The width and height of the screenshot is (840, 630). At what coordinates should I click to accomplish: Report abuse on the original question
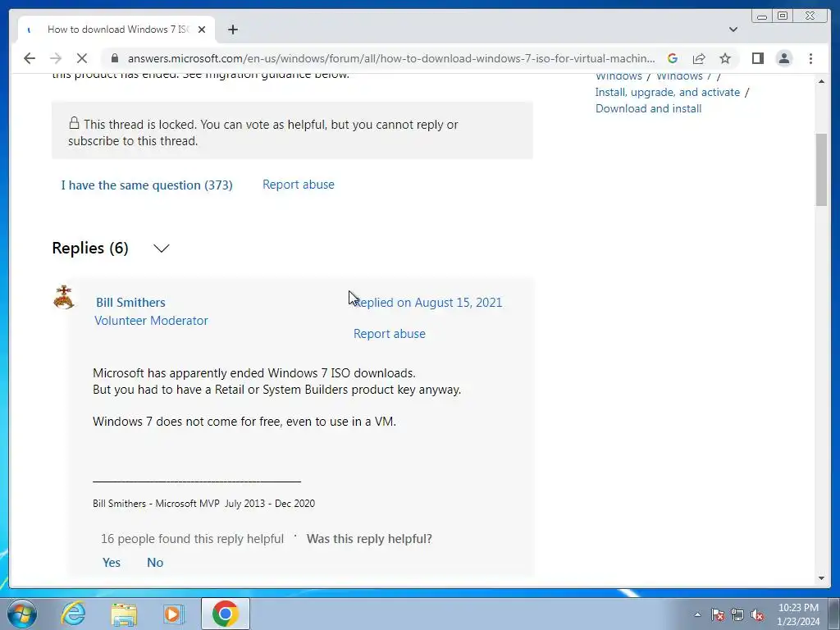(299, 185)
